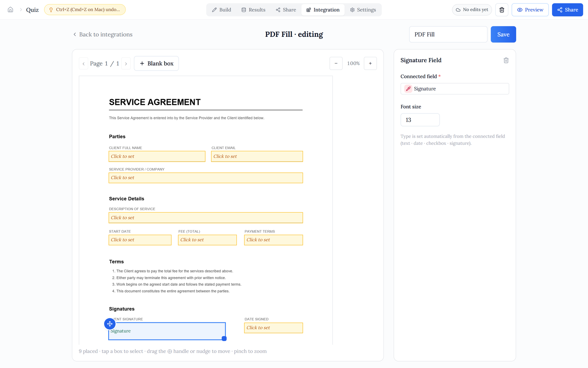Image resolution: width=588 pixels, height=368 pixels.
Task: Click the Save button
Action: (503, 34)
